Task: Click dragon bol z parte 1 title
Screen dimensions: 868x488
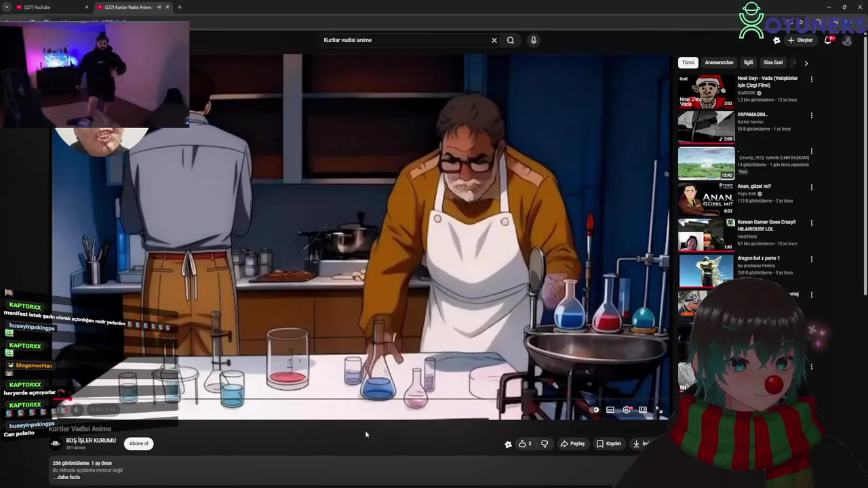Action: [759, 258]
